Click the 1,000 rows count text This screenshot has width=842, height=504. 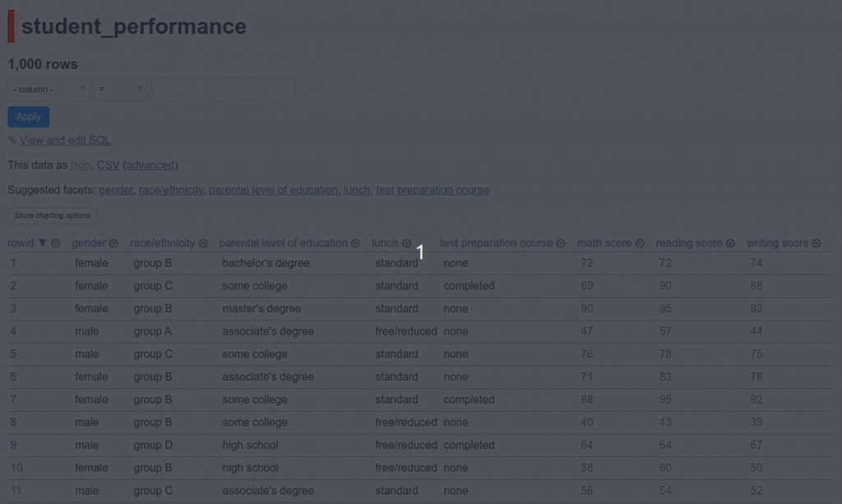pyautogui.click(x=43, y=64)
